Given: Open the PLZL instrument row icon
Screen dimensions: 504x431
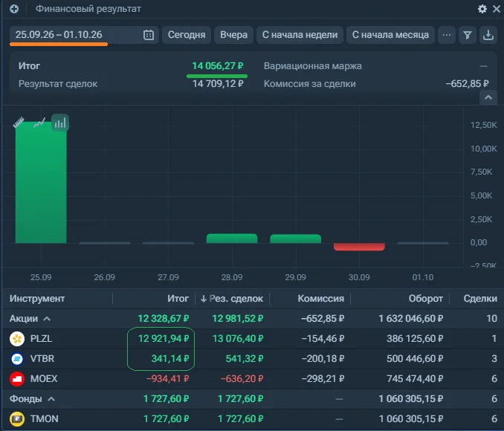Looking at the screenshot, I should coord(17,339).
